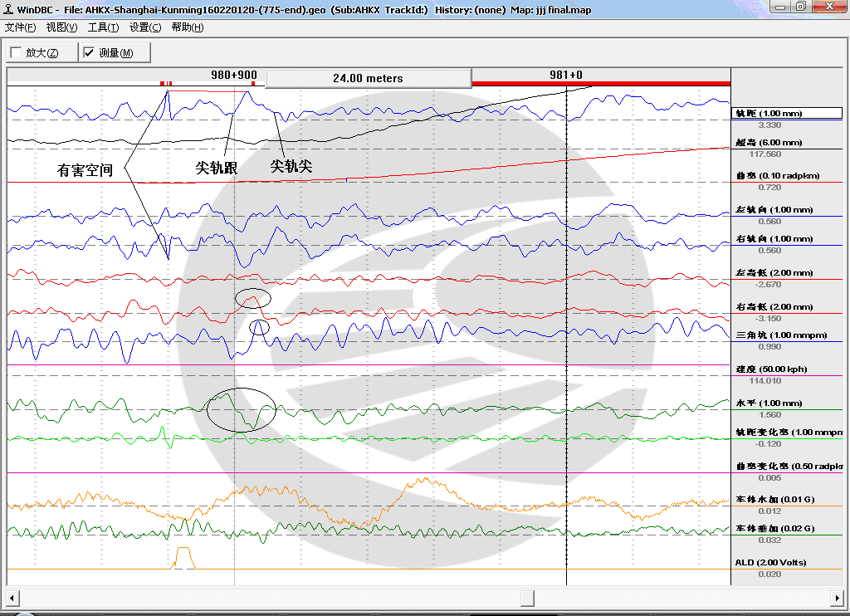Click the 981+0 mileage label
This screenshot has width=850, height=616.
(x=566, y=75)
